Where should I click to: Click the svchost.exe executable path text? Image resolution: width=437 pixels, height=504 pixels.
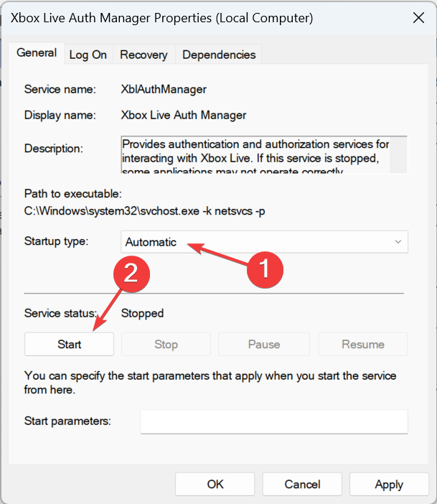(145, 211)
